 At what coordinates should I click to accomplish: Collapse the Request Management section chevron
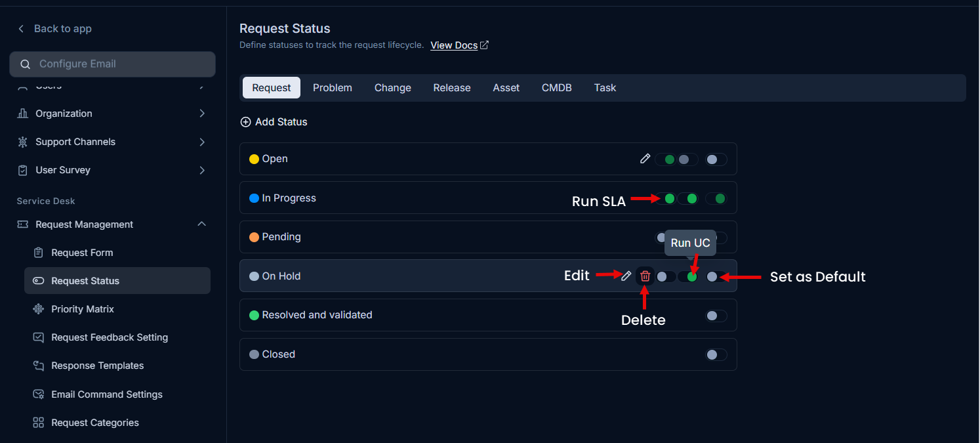[x=202, y=224]
